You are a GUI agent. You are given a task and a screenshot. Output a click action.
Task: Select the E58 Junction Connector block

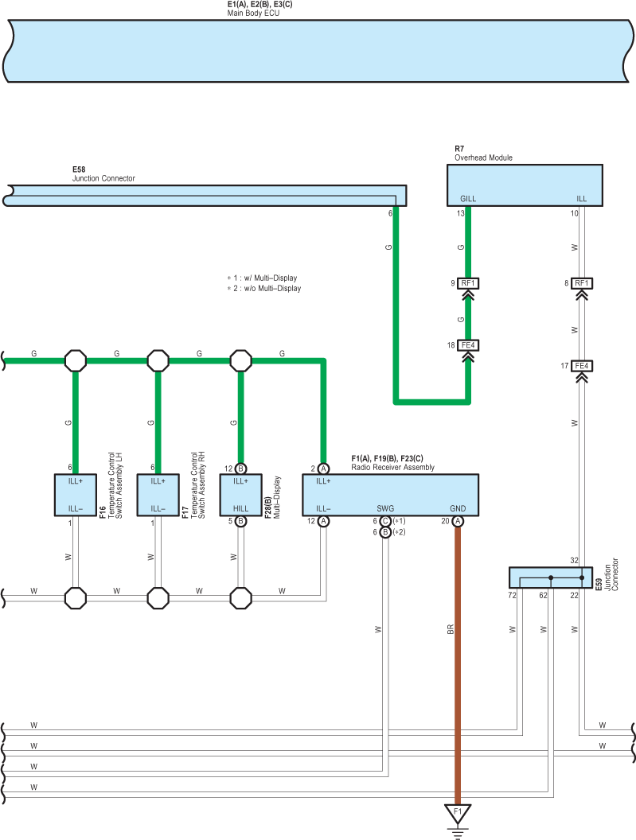click(205, 196)
